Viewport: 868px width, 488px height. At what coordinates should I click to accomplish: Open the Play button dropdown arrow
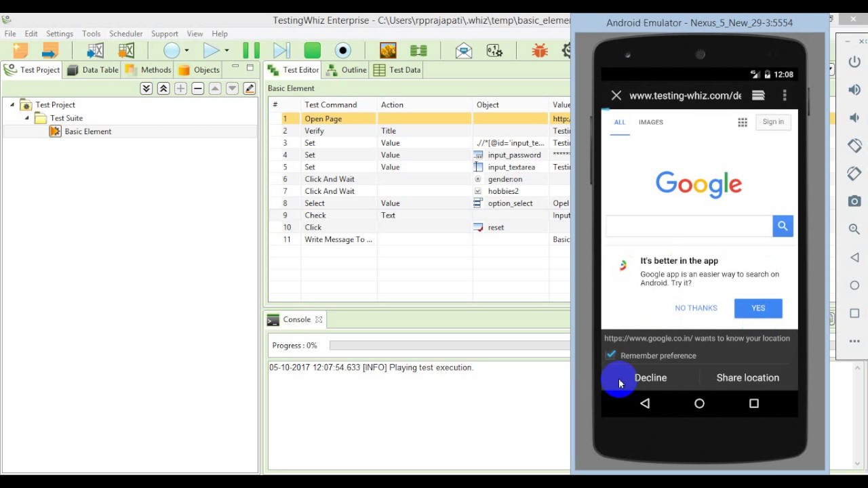(226, 51)
